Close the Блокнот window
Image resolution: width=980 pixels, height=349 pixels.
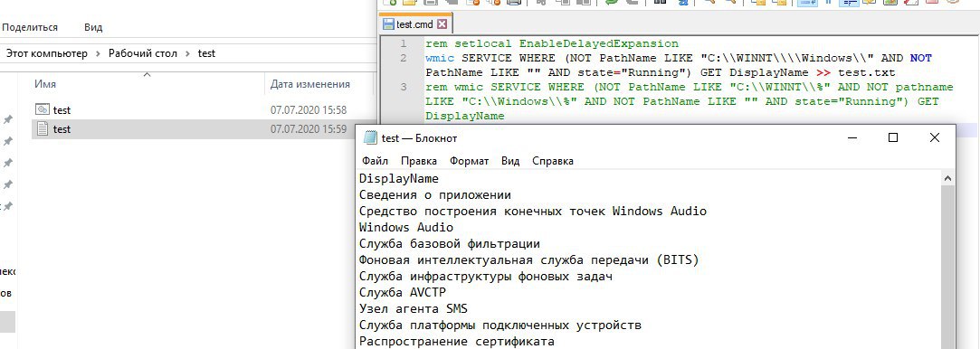pyautogui.click(x=935, y=137)
